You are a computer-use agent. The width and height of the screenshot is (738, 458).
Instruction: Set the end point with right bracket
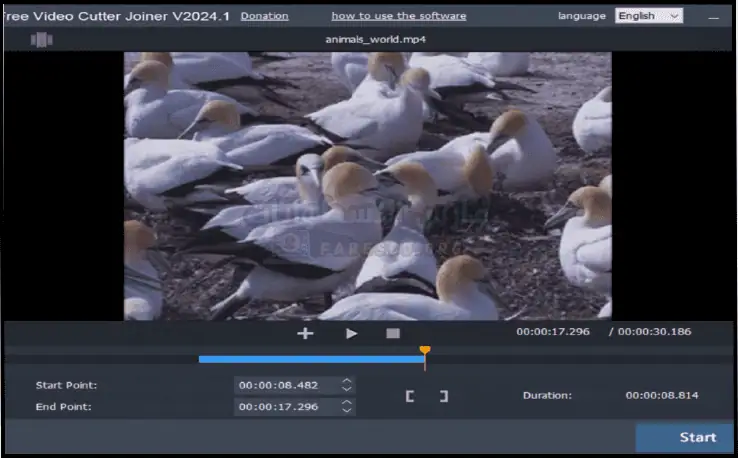[x=443, y=396]
